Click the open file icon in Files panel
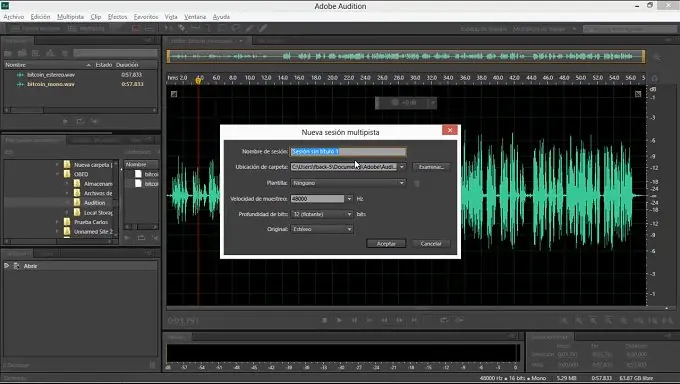680x384 pixels. point(8,53)
